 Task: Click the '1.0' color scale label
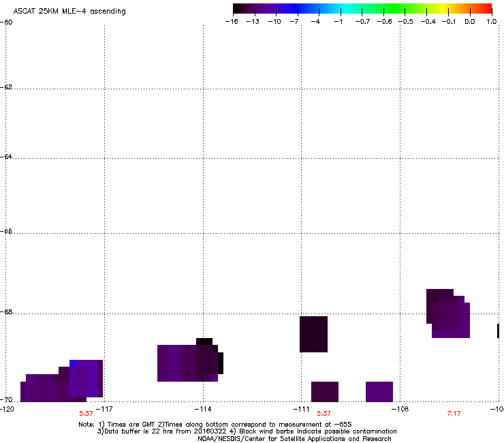pyautogui.click(x=492, y=22)
